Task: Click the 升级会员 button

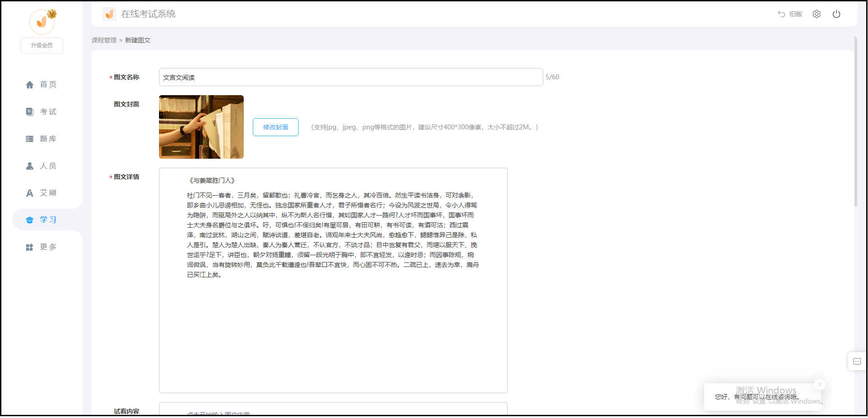Action: [42, 46]
